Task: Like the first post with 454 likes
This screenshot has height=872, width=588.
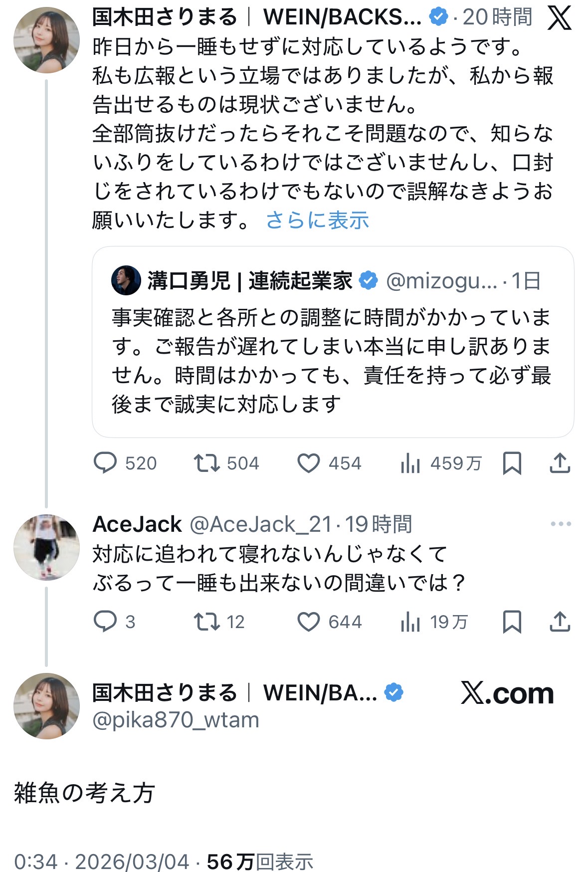Action: click(x=309, y=463)
